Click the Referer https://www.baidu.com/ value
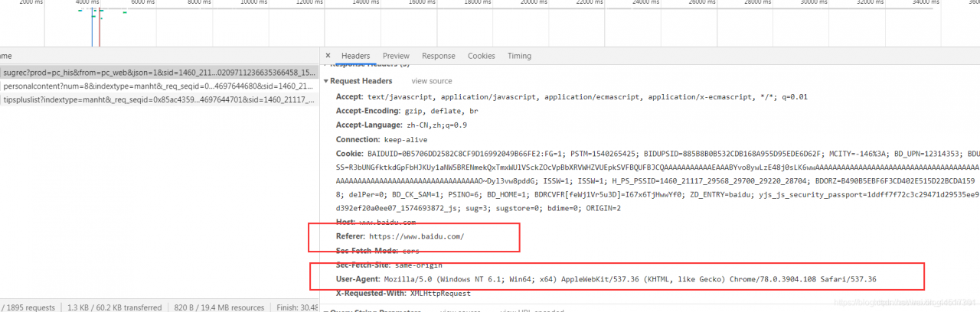Screen dimensions: 980x312 click(416, 236)
